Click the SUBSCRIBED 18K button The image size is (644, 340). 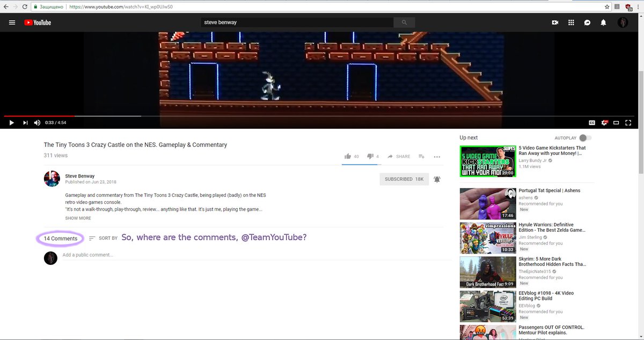tap(404, 179)
